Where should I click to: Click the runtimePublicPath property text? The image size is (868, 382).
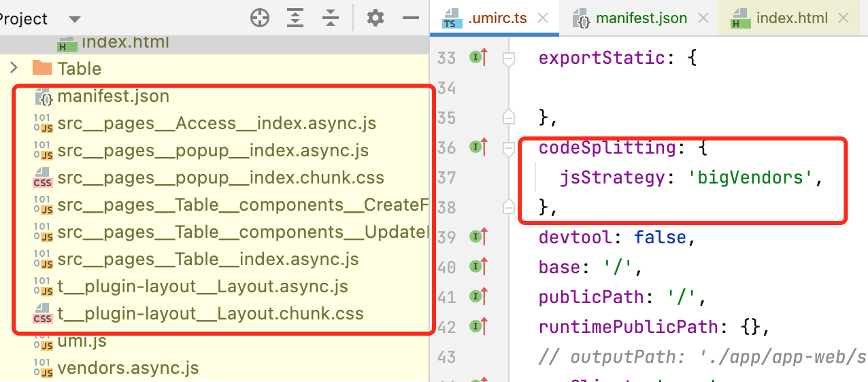[629, 327]
